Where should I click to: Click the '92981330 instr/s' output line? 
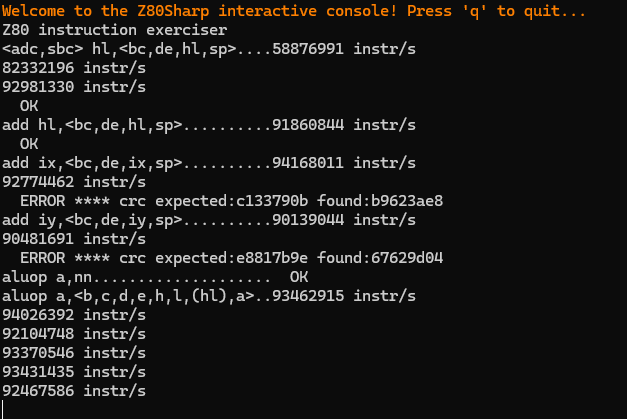point(74,87)
